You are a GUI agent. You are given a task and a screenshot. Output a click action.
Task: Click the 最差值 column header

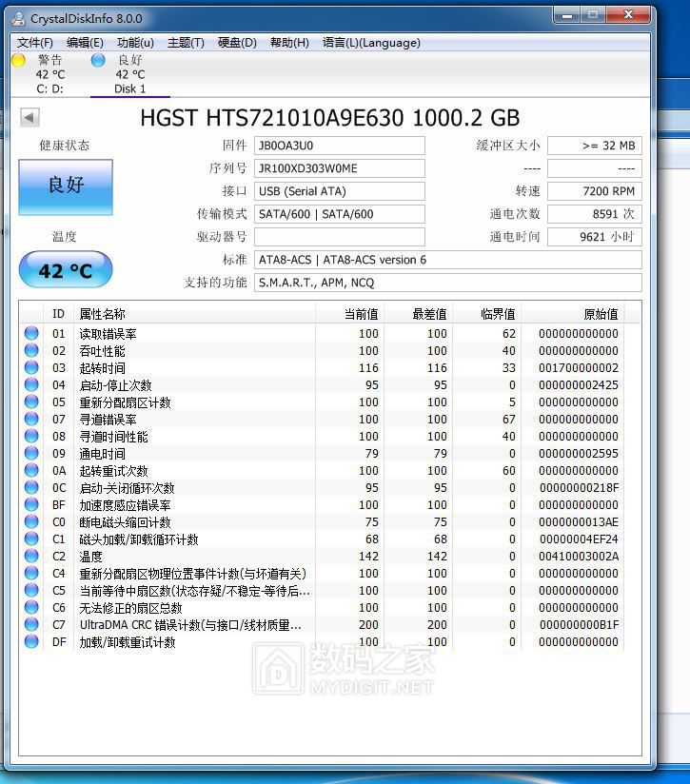(419, 313)
